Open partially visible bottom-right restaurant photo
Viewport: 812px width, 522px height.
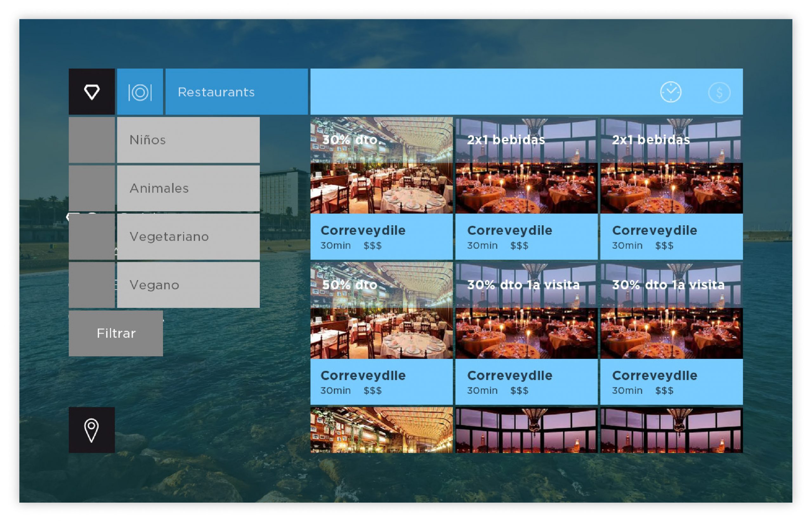click(671, 429)
